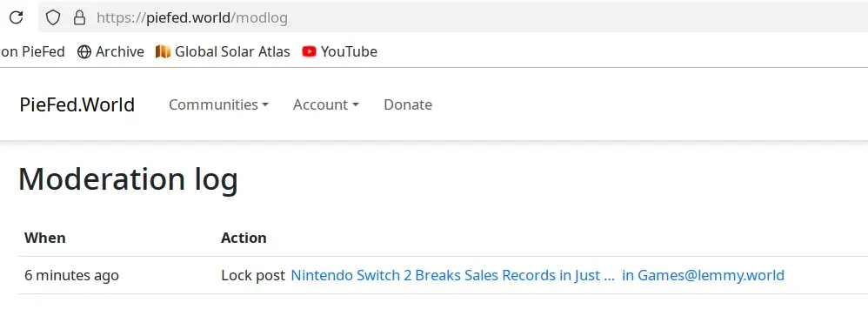Viewport: 868px width, 316px height.
Task: Click the browser reload icon
Action: [16, 17]
